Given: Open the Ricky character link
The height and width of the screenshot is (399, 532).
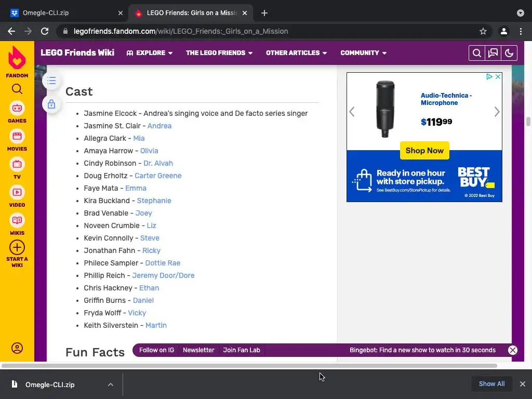Looking at the screenshot, I should pos(151,250).
